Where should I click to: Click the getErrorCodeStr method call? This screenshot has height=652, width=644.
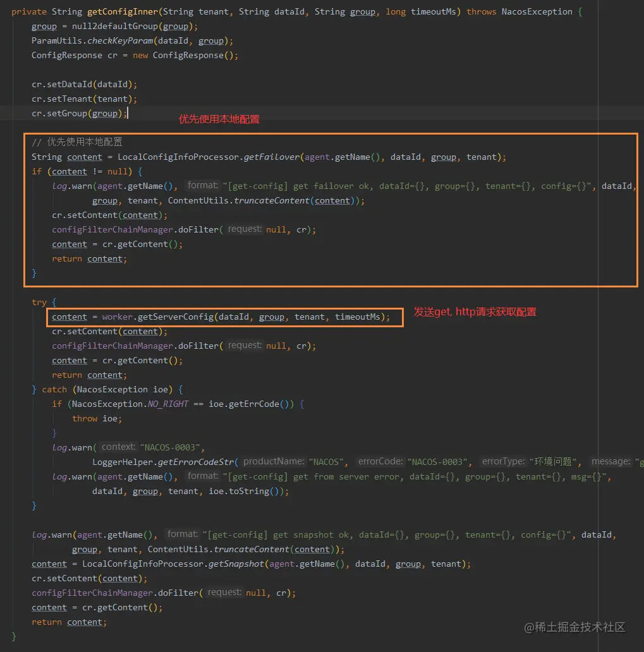pos(195,462)
